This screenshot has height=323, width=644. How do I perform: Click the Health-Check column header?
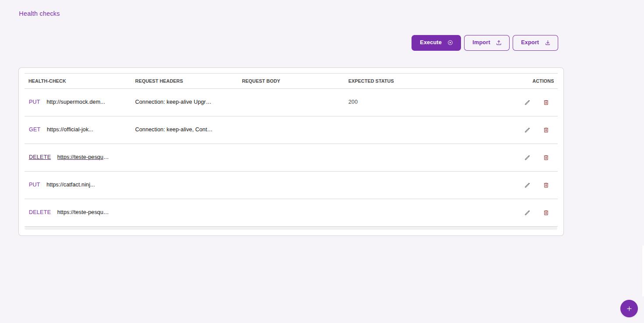pos(47,81)
